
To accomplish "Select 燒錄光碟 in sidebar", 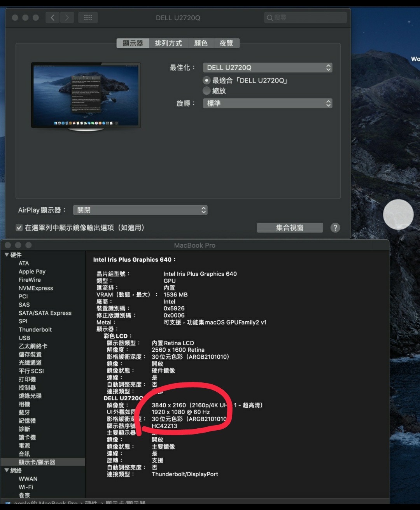I will [x=30, y=396].
